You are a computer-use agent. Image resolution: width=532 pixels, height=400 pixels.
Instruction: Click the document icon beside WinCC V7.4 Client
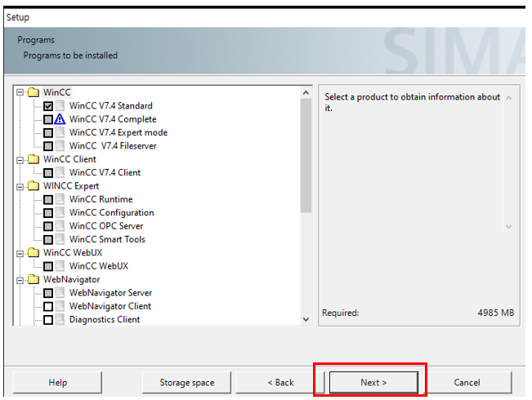(x=60, y=172)
